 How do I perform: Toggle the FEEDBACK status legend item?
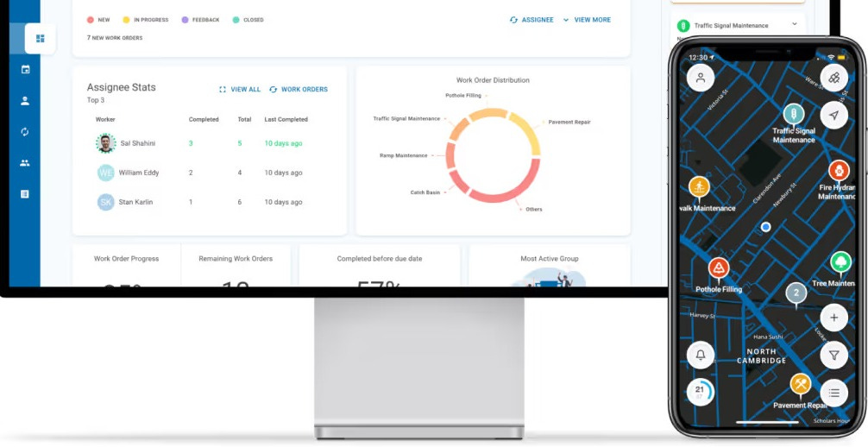(x=200, y=20)
